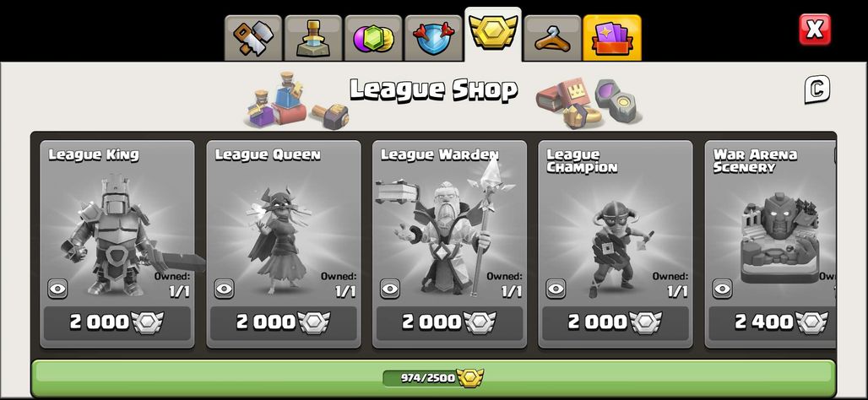Buy League Queen for 2000 medals
This screenshot has height=400, width=868.
coord(284,322)
